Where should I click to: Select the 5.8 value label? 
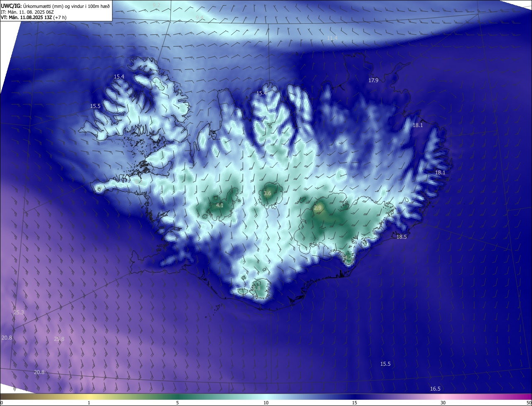pyautogui.click(x=256, y=288)
